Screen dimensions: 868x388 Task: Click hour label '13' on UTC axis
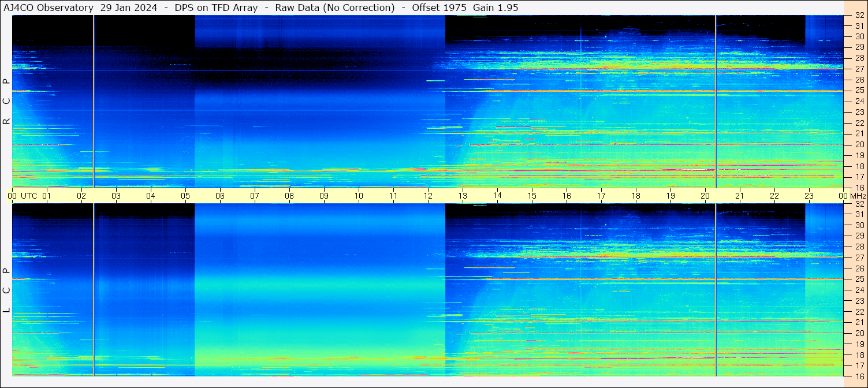click(x=463, y=196)
